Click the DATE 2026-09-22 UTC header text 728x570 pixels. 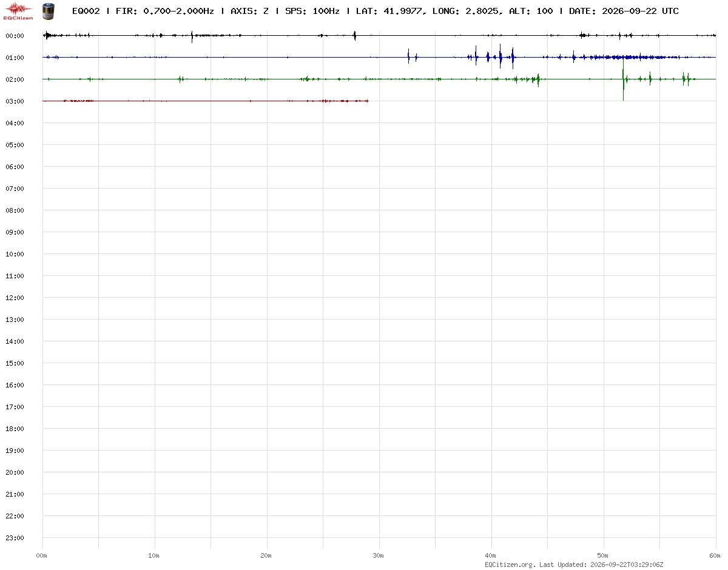624,11
